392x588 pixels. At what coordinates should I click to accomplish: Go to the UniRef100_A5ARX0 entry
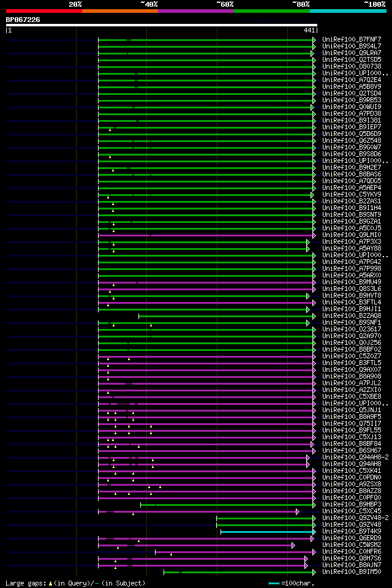coord(352,276)
